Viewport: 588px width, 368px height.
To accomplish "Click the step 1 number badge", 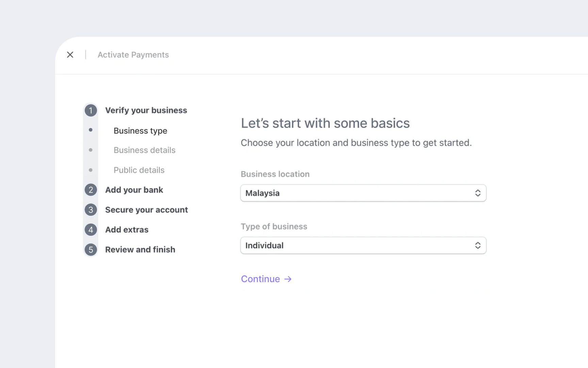I will (91, 110).
